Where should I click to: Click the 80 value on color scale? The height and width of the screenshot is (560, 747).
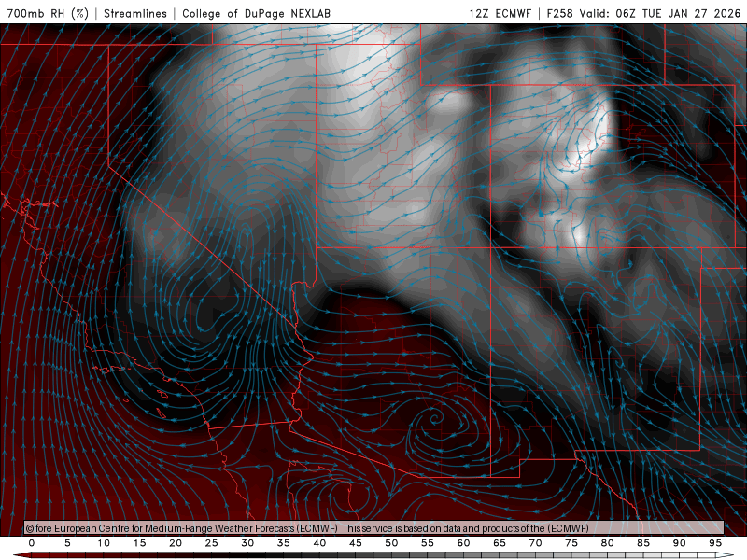(607, 543)
